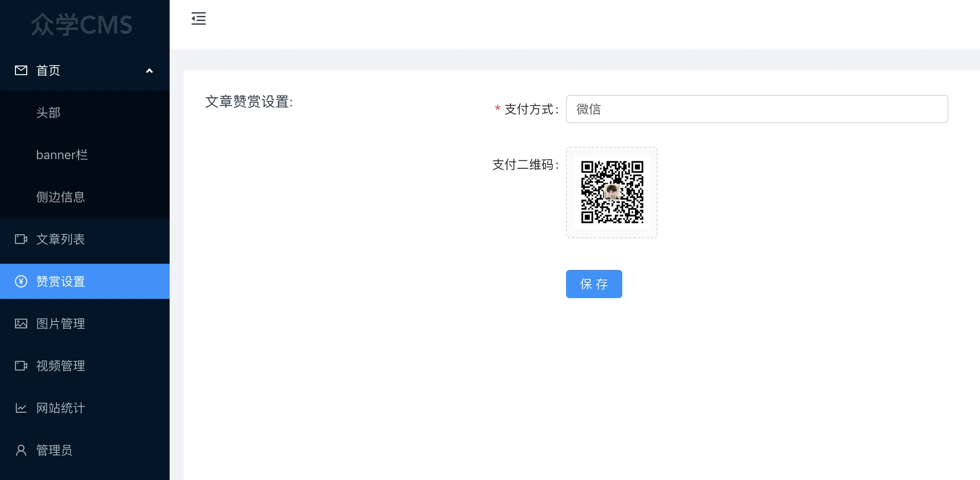The width and height of the screenshot is (980, 480).
Task: Open the 图片管理 menu item
Action: pos(85,324)
